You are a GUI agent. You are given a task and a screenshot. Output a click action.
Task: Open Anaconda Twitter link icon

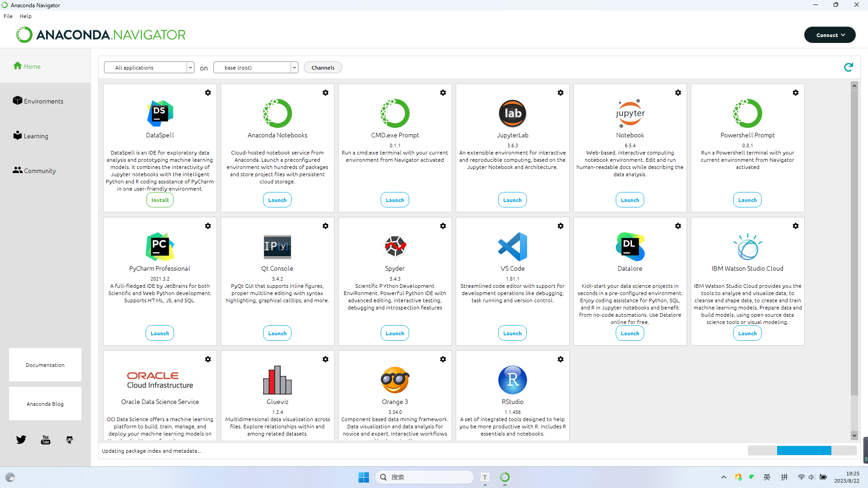pyautogui.click(x=21, y=440)
